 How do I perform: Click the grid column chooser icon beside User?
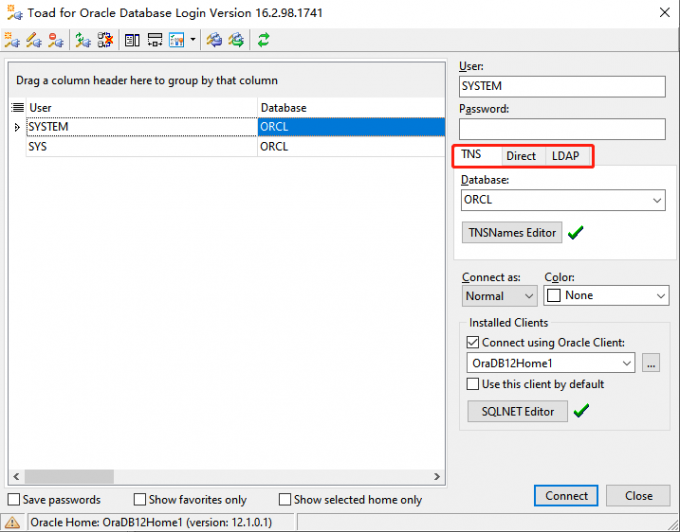click(17, 107)
